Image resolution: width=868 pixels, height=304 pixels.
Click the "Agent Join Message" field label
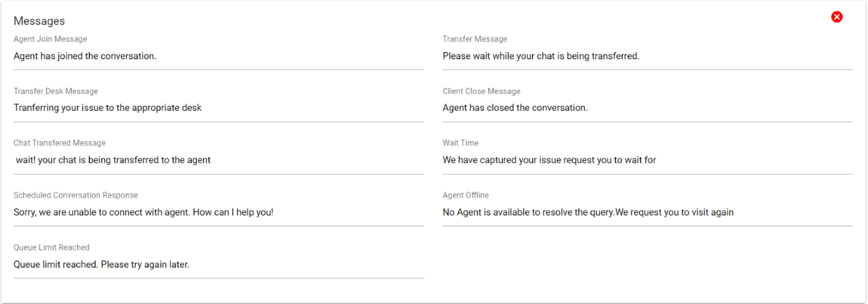click(x=50, y=40)
